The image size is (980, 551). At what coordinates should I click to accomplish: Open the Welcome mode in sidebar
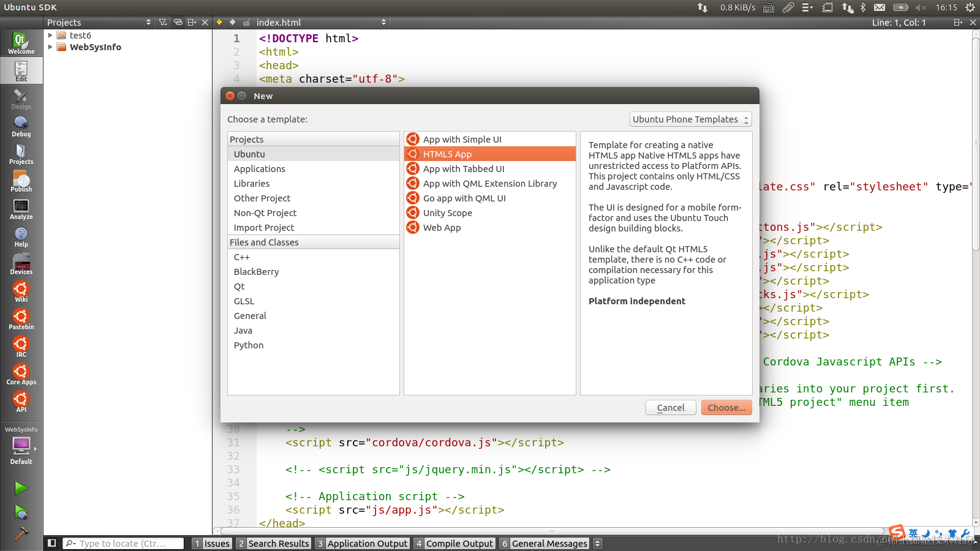point(21,43)
